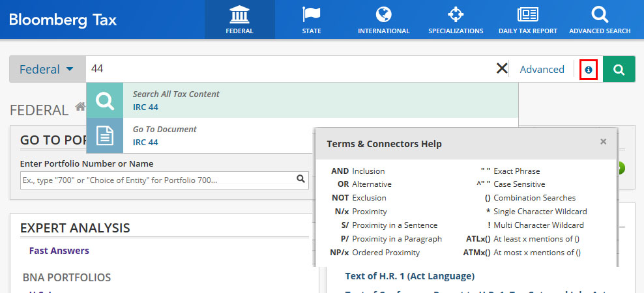Click the portfolio search magnifier icon
Screen dimensions: 644x293
[x=300, y=179]
